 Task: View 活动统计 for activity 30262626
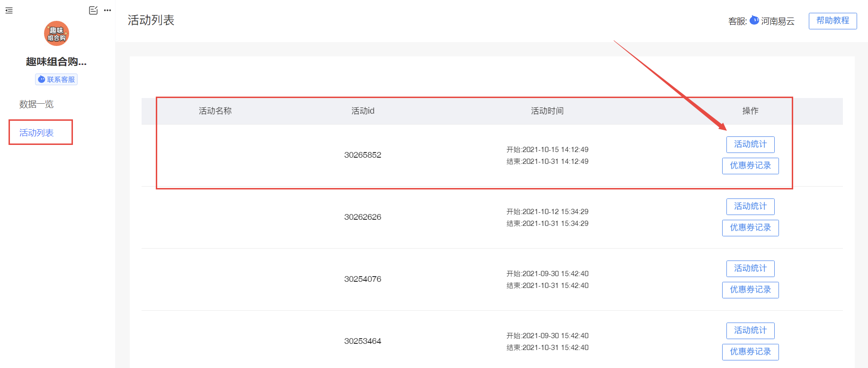[x=750, y=206]
